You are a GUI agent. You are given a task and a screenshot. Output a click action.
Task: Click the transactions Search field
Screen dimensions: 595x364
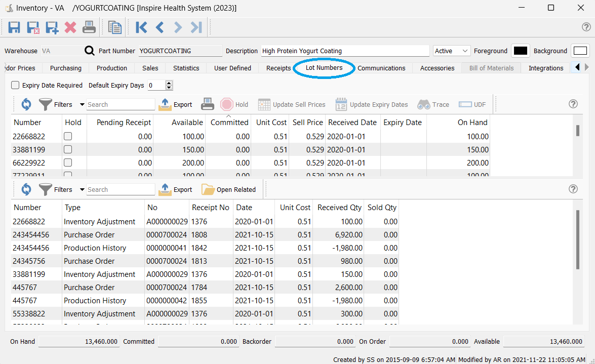pyautogui.click(x=121, y=189)
